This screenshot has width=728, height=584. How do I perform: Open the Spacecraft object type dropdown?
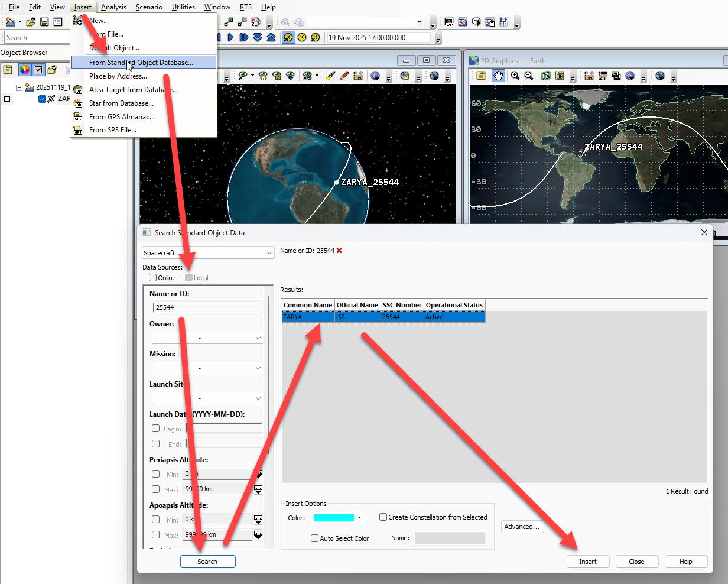(208, 253)
